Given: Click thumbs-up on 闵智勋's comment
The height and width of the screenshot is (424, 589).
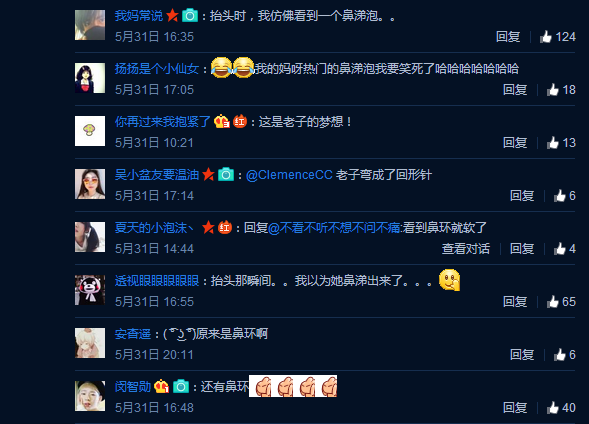Looking at the screenshot, I should pos(553,407).
